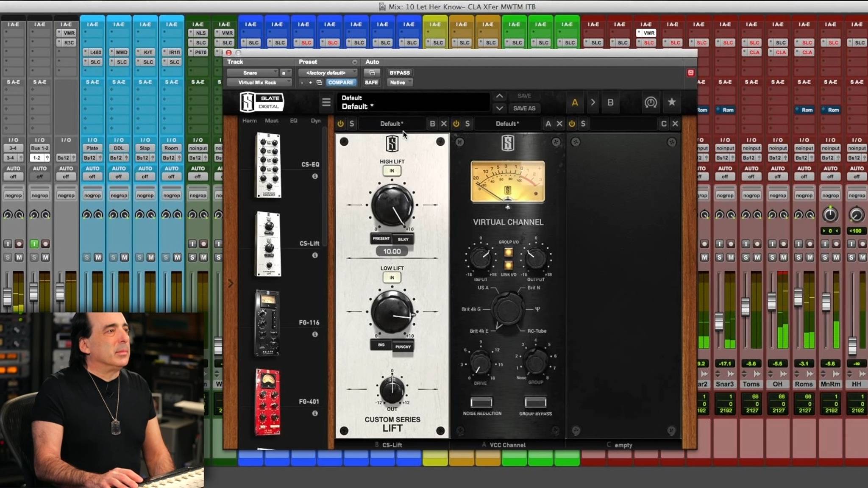The height and width of the screenshot is (488, 868).
Task: Copy settings A to B arrow
Action: [x=593, y=103]
